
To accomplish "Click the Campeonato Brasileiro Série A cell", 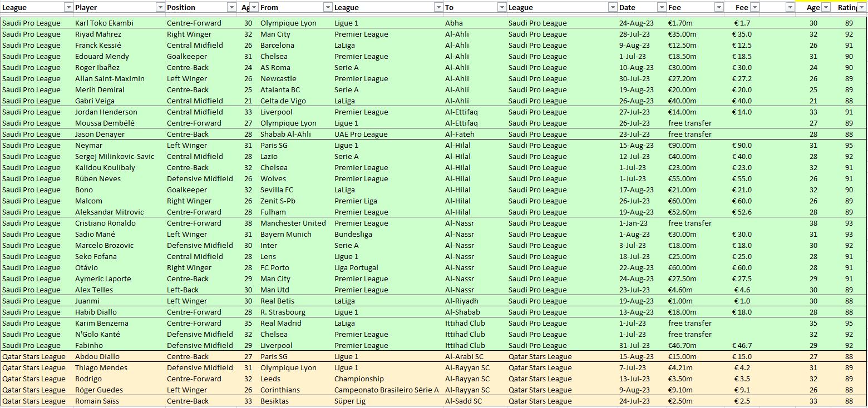I will (386, 390).
